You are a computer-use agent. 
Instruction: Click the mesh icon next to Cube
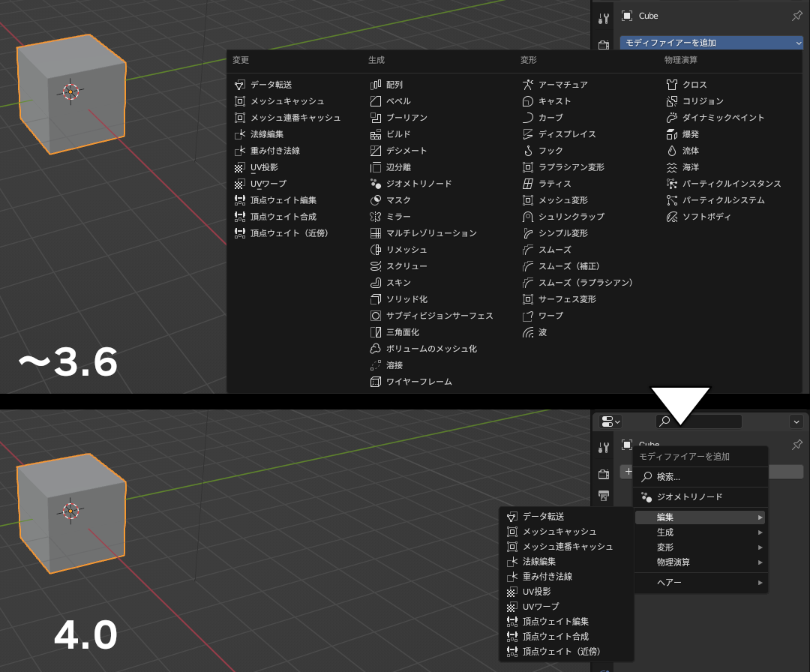click(627, 16)
